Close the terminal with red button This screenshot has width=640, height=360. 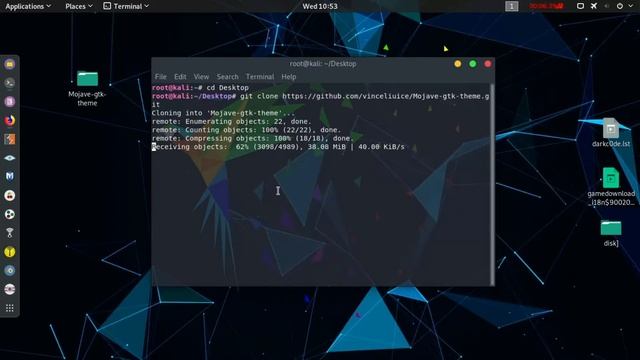(x=488, y=64)
